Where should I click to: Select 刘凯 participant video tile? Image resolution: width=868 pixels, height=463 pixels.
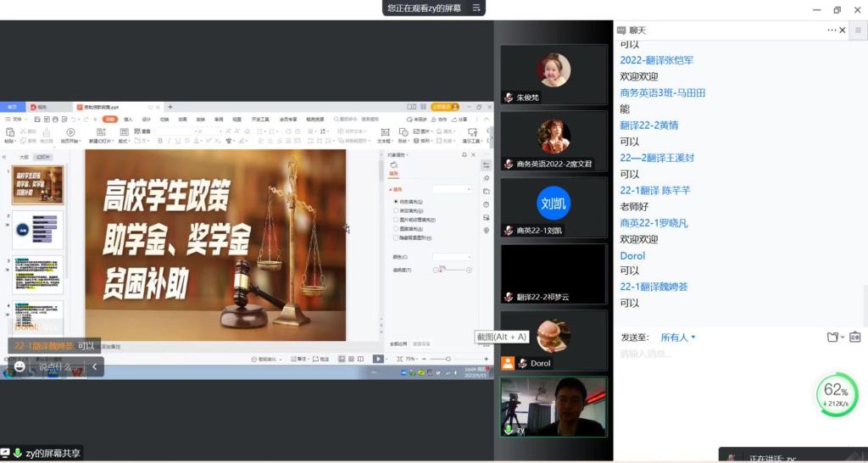coord(554,206)
